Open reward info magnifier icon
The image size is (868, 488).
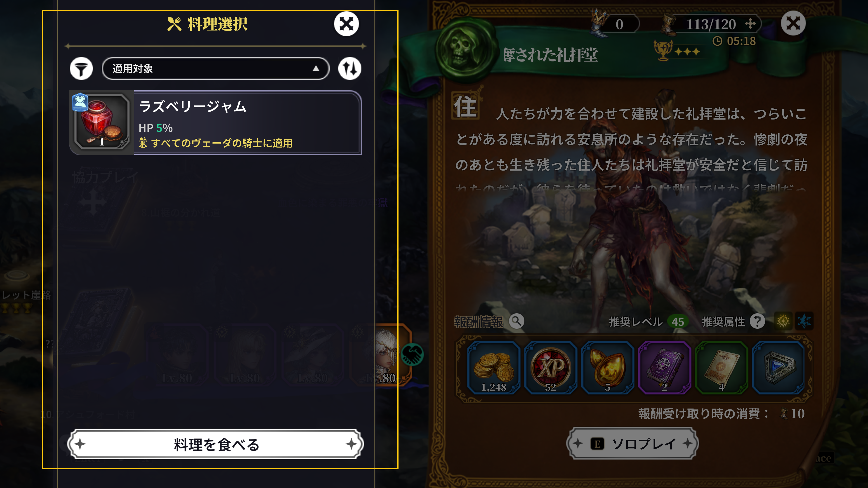click(x=517, y=321)
